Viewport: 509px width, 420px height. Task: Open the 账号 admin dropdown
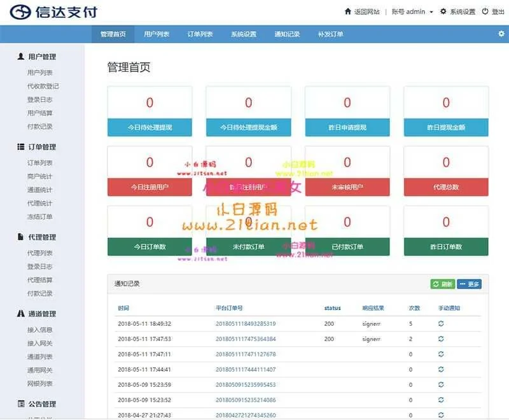(412, 11)
